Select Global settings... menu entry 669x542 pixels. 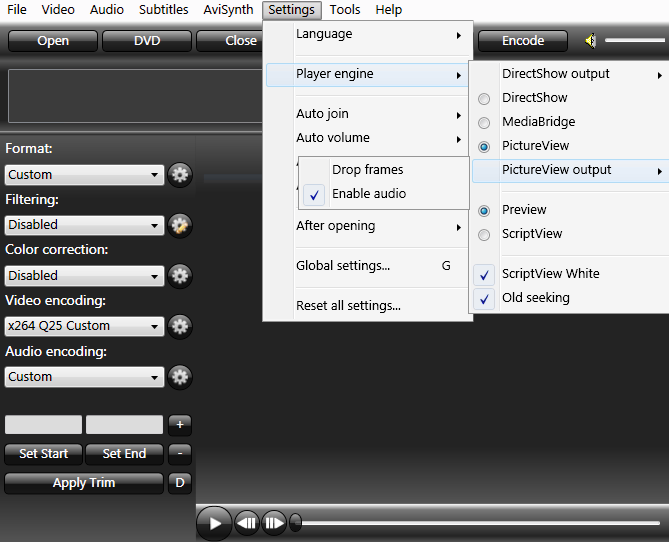343,266
